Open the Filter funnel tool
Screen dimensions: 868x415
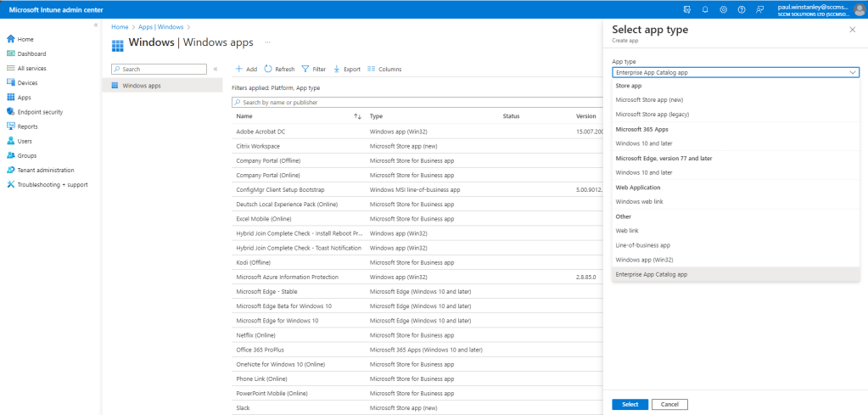click(x=305, y=69)
